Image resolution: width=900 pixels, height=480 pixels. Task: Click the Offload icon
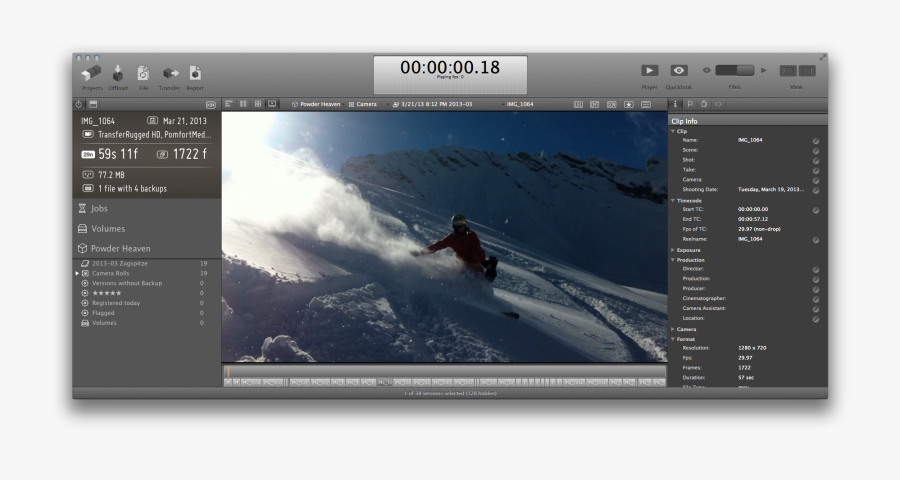[x=118, y=73]
